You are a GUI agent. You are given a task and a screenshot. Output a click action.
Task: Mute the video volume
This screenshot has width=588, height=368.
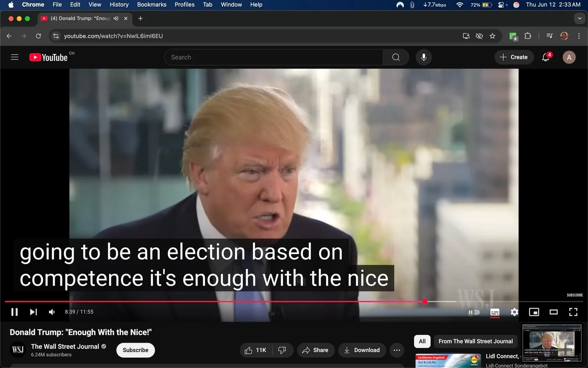51,312
